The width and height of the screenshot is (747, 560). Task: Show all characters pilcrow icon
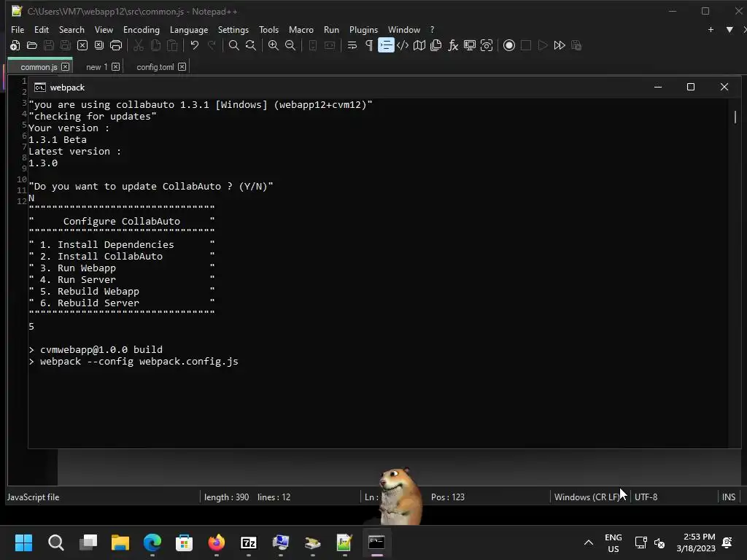[368, 45]
